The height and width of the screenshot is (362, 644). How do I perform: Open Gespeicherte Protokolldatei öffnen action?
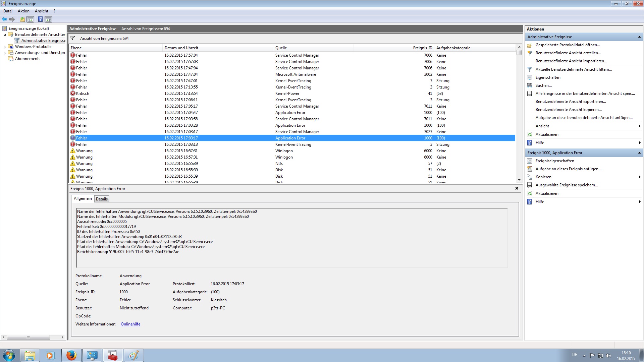[568, 45]
